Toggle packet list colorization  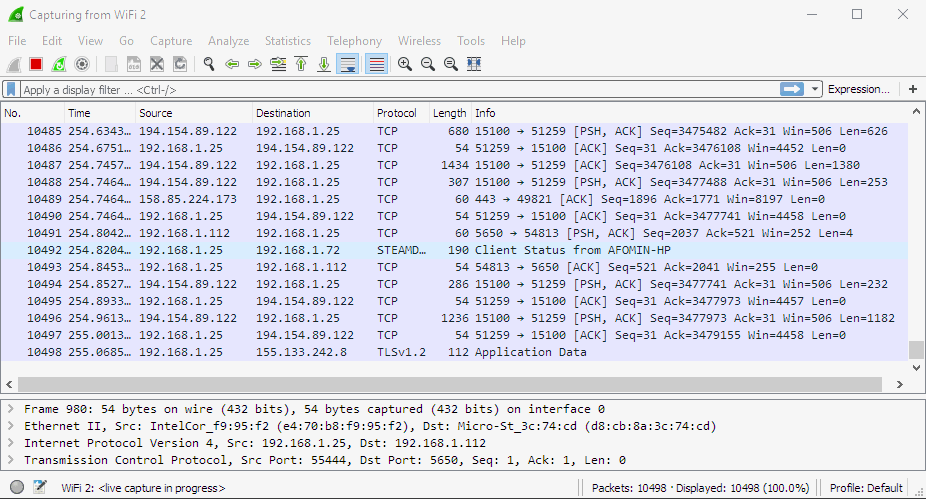coord(376,64)
